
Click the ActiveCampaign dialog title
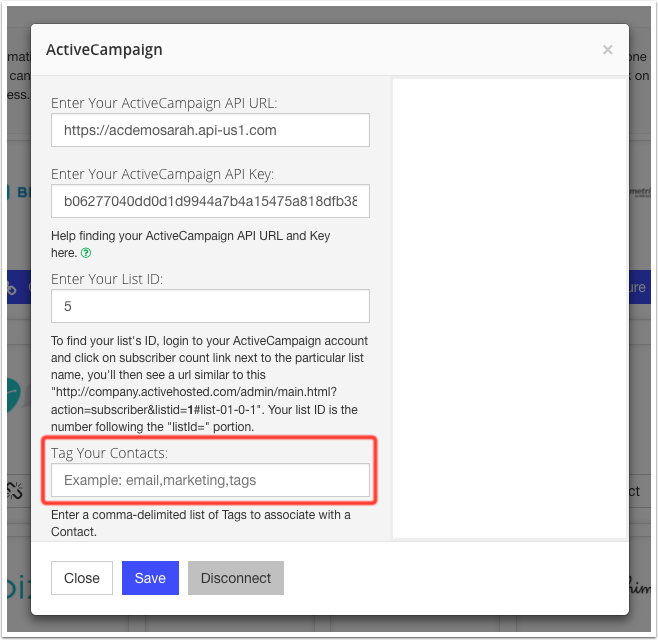pyautogui.click(x=104, y=50)
